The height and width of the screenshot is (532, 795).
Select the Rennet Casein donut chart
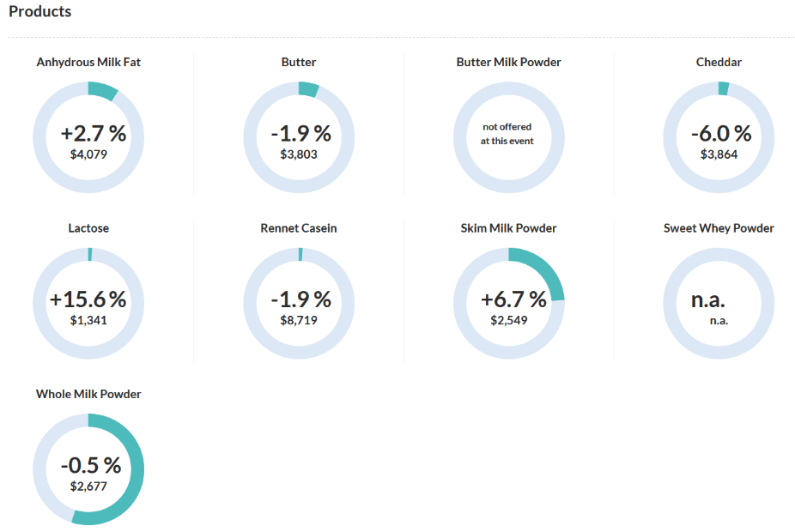pos(299,303)
